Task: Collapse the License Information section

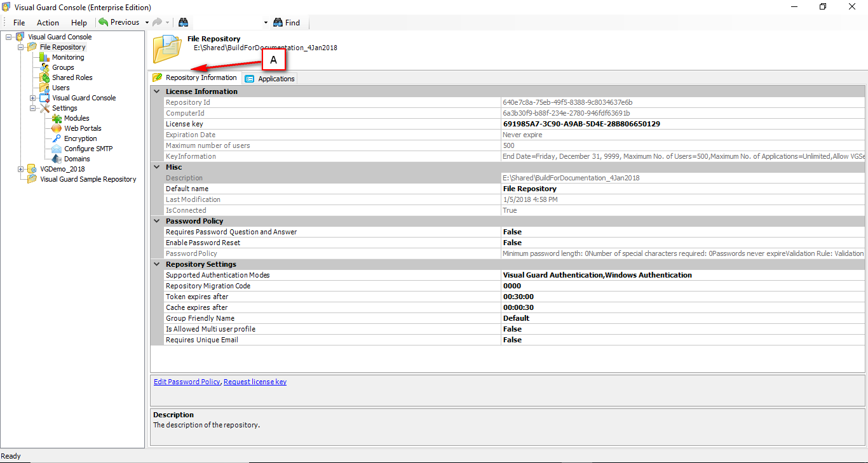Action: (157, 91)
